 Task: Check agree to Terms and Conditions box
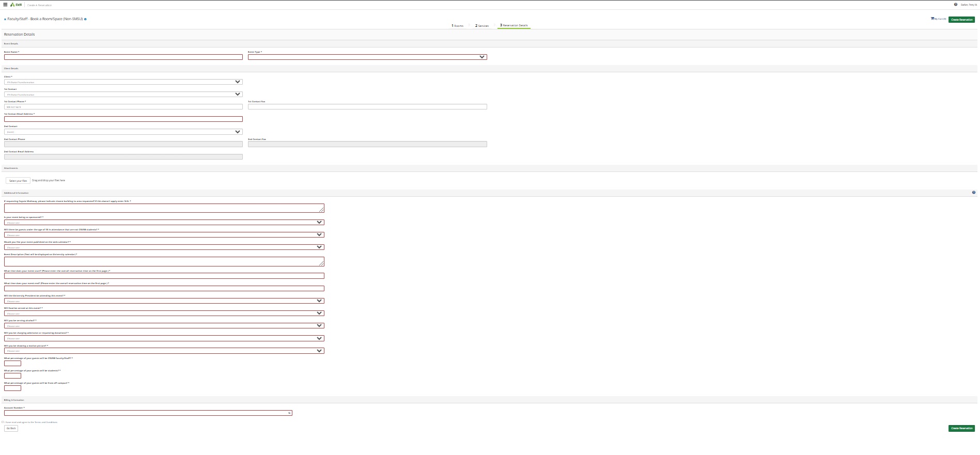point(3,422)
